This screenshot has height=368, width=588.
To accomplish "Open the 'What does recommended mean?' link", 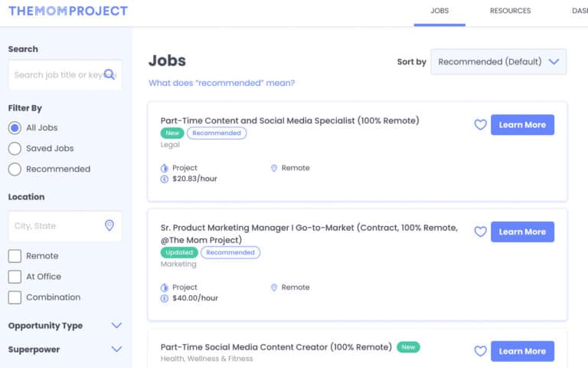I will tap(221, 83).
